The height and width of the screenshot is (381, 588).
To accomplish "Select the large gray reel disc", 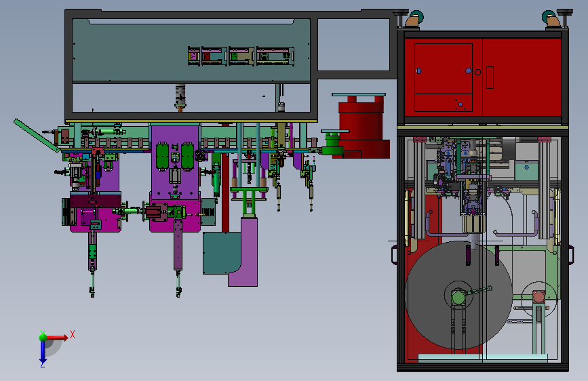I will [x=458, y=295].
